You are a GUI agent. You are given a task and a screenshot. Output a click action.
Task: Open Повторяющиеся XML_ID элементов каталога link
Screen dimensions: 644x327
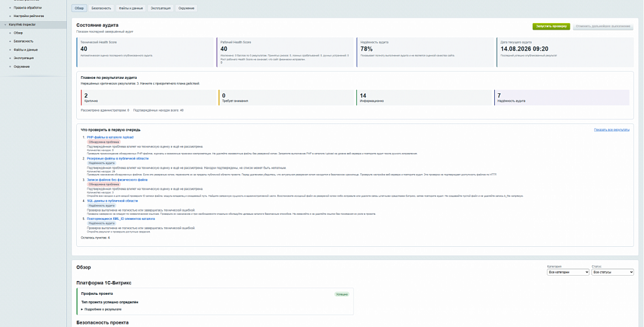click(x=121, y=219)
